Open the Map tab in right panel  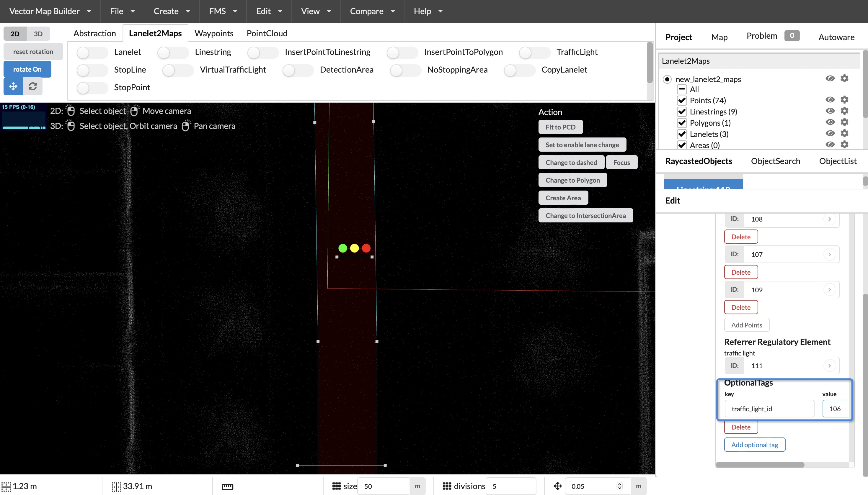pyautogui.click(x=719, y=37)
